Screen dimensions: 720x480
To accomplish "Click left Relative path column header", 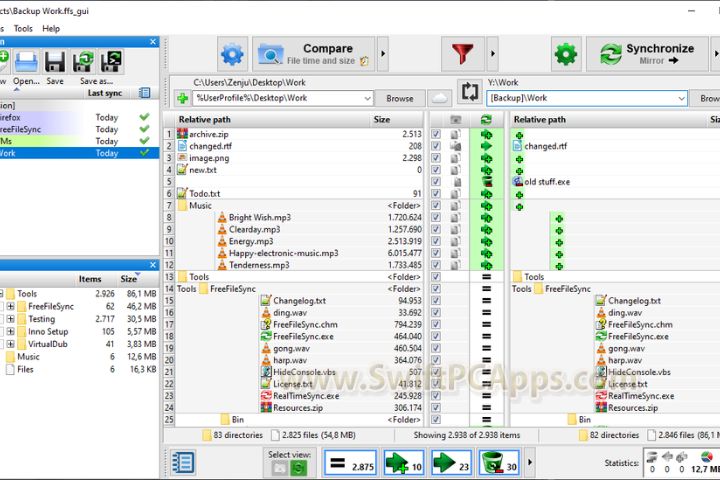I will coord(204,120).
